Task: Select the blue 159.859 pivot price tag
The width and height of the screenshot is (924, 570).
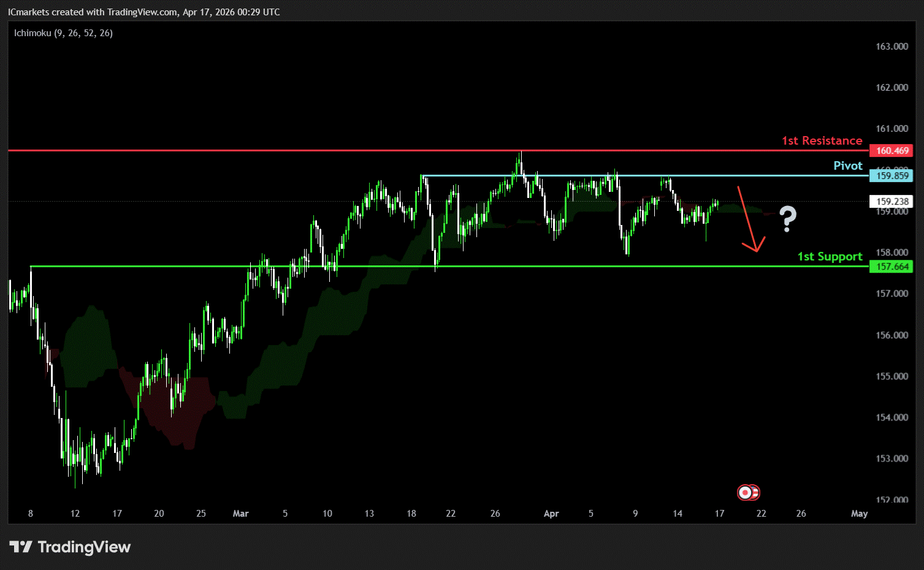Action: [892, 176]
